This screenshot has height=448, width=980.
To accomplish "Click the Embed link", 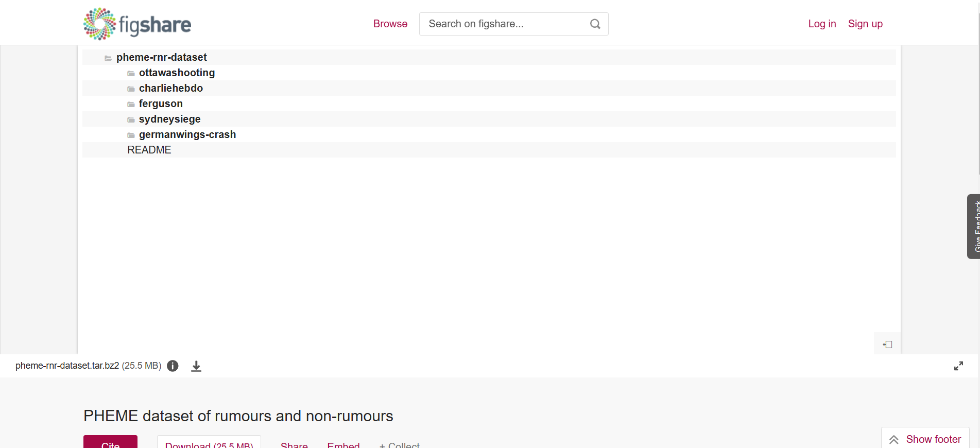I will click(343, 444).
